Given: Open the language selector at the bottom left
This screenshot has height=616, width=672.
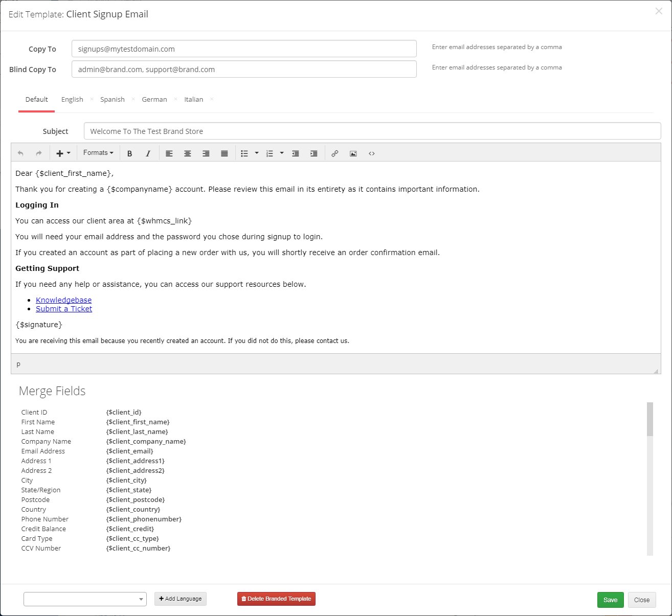Looking at the screenshot, I should 85,599.
